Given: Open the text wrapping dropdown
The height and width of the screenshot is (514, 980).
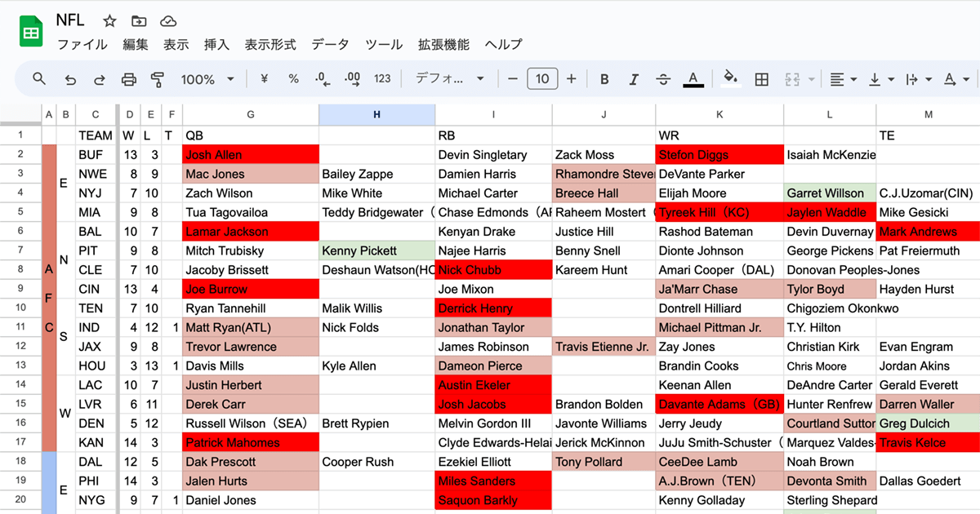Looking at the screenshot, I should tap(919, 79).
